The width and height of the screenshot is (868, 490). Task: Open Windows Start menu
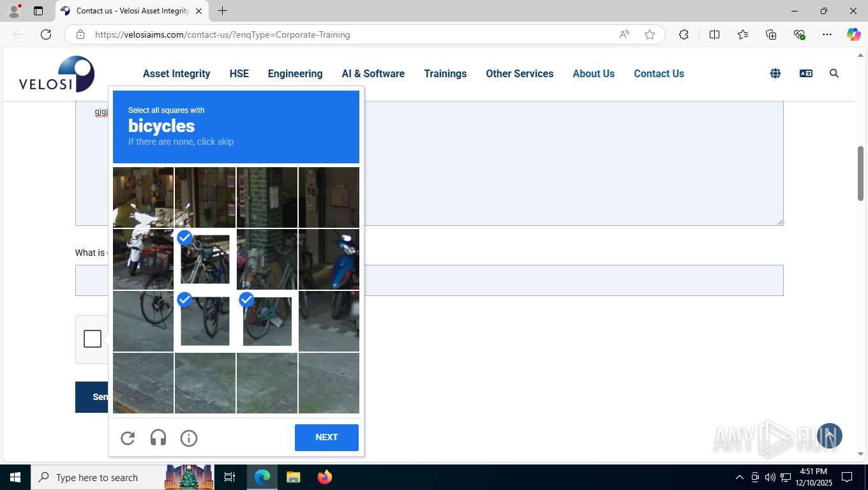(15, 477)
